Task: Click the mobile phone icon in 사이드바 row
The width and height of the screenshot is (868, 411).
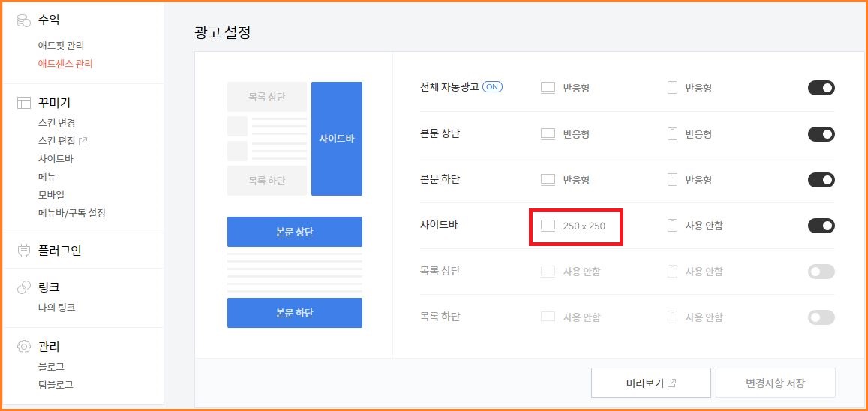Action: (x=673, y=226)
